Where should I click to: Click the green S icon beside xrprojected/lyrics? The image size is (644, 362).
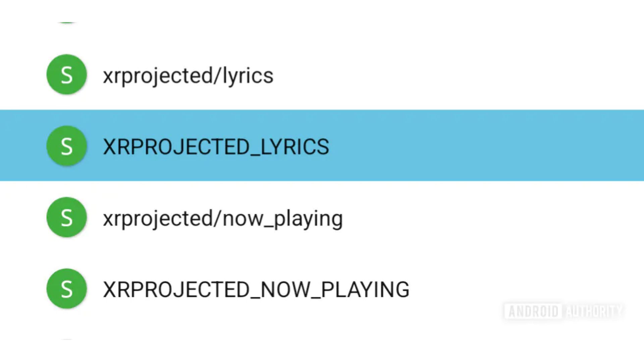(66, 74)
